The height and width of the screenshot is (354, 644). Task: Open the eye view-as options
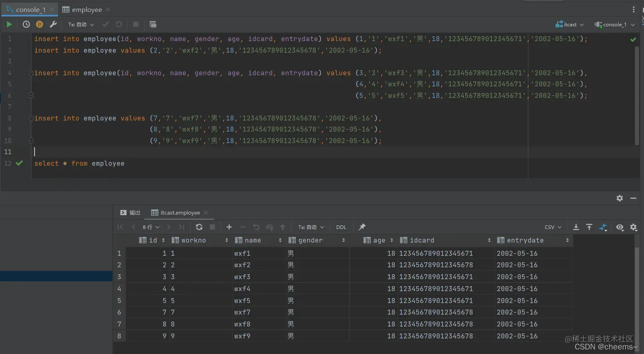point(620,227)
